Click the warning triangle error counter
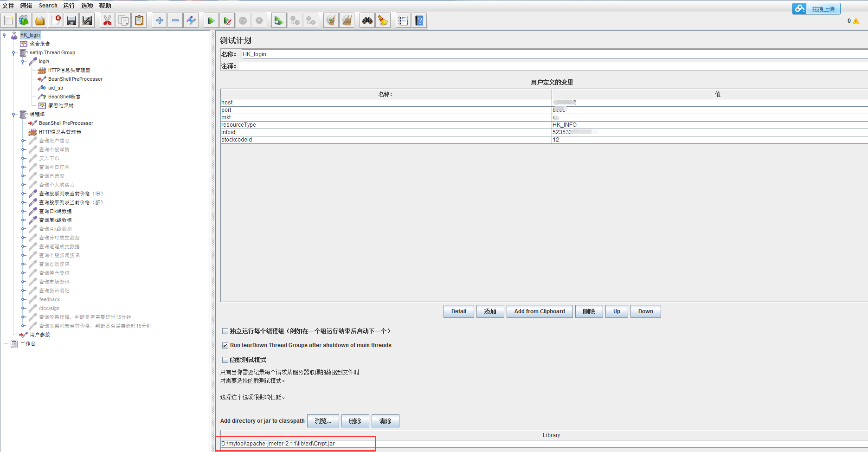Image resolution: width=868 pixels, height=452 pixels. click(856, 21)
